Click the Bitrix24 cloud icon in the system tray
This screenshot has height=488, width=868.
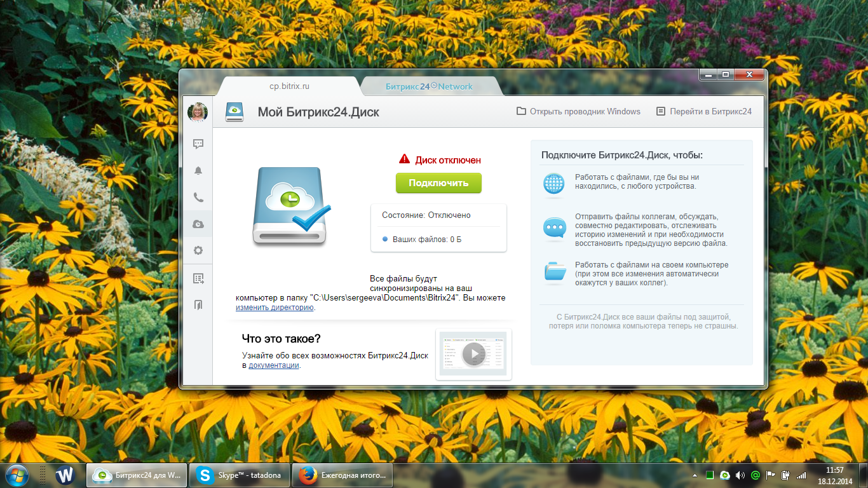tap(725, 475)
